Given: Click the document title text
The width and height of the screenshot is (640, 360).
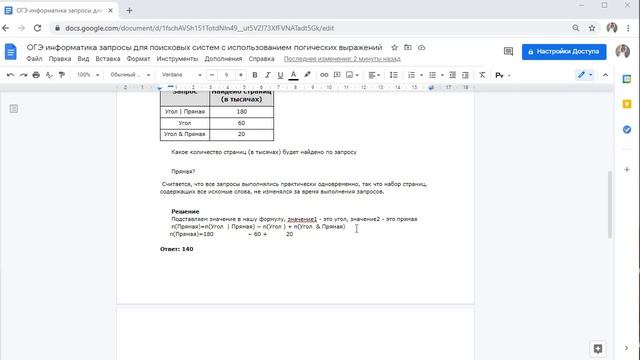Looking at the screenshot, I should click(x=204, y=47).
